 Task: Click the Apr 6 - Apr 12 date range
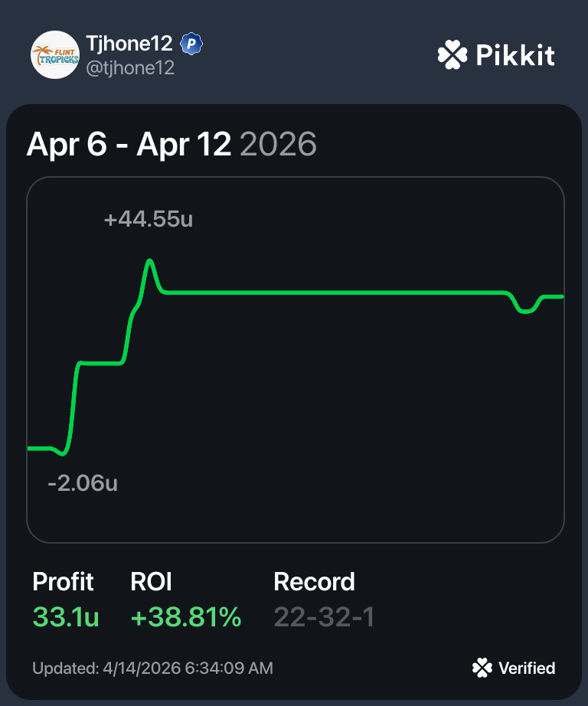click(x=129, y=144)
